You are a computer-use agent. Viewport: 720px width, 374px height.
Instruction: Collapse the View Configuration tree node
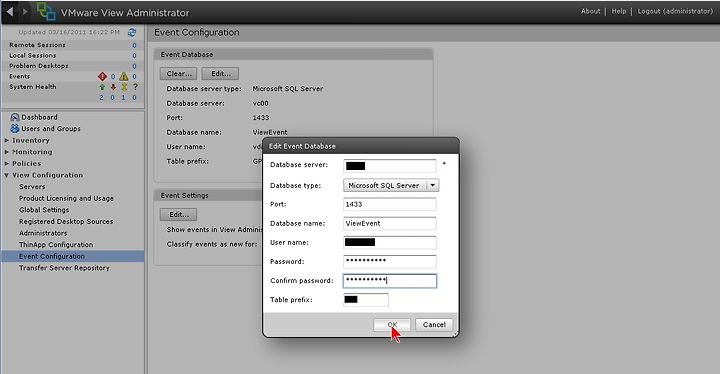7,175
